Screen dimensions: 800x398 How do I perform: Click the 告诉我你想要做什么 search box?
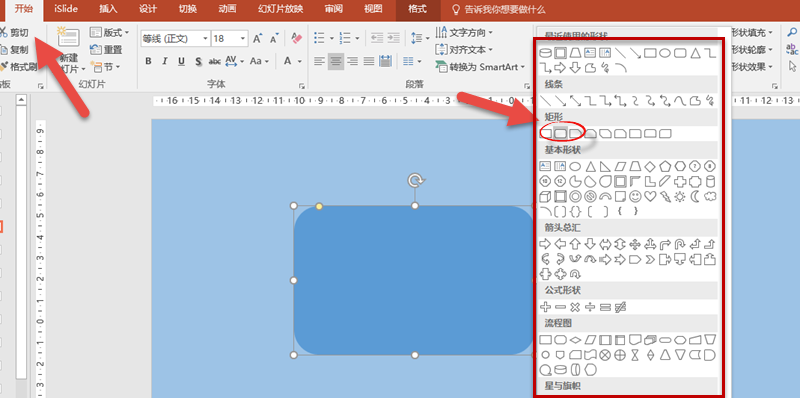click(499, 9)
